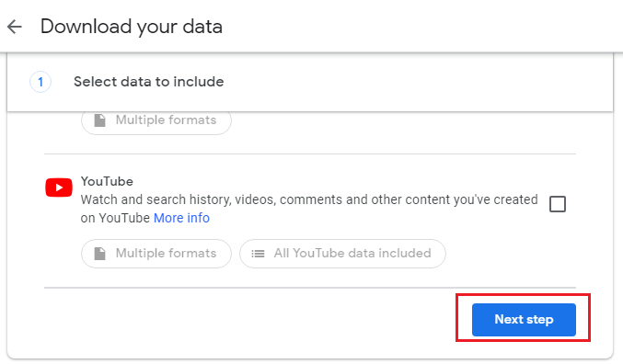Open the All YouTube data included selector

[x=342, y=254]
